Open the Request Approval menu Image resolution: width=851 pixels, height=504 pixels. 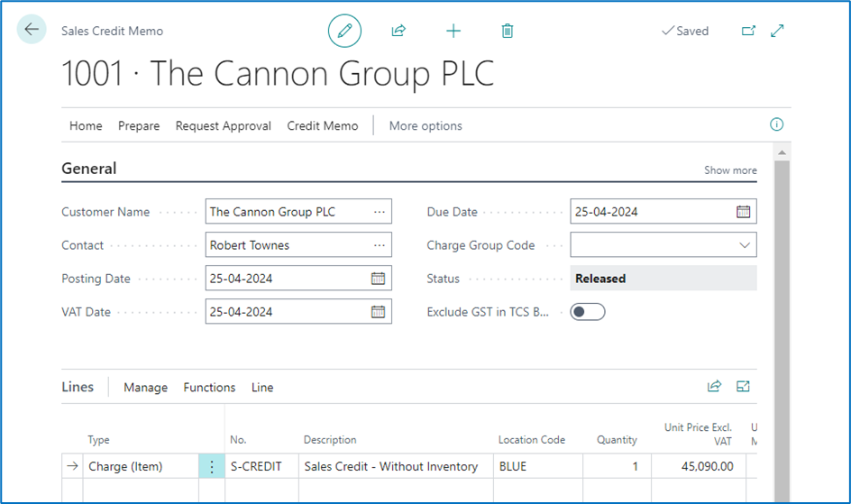click(x=223, y=126)
